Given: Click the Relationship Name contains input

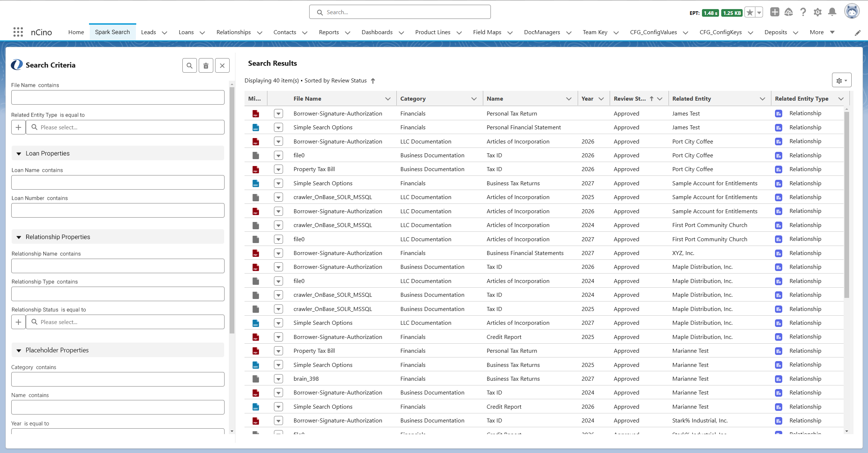Looking at the screenshot, I should pyautogui.click(x=118, y=266).
